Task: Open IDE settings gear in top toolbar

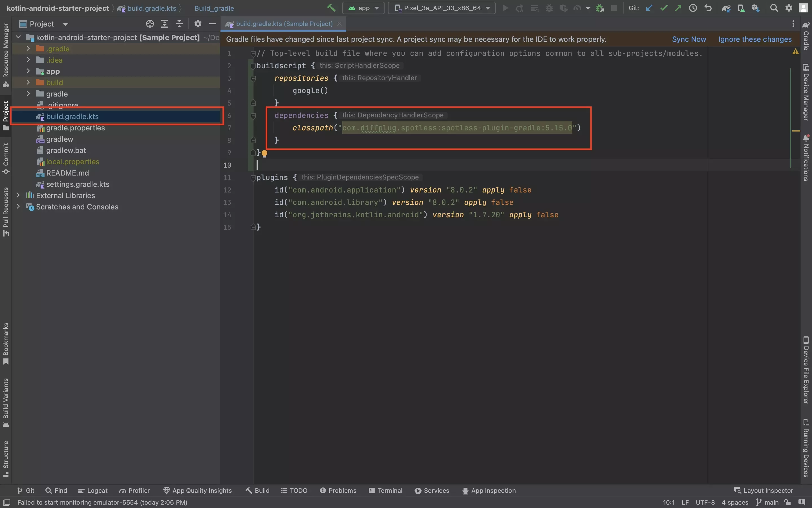Action: click(789, 8)
